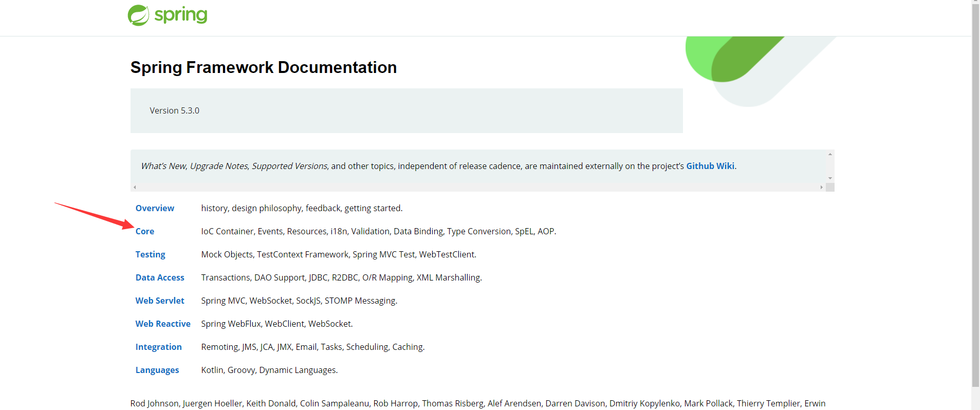Screen dimensions: 980x410
Task: Click the note box scroll-up arrow
Action: [x=830, y=154]
